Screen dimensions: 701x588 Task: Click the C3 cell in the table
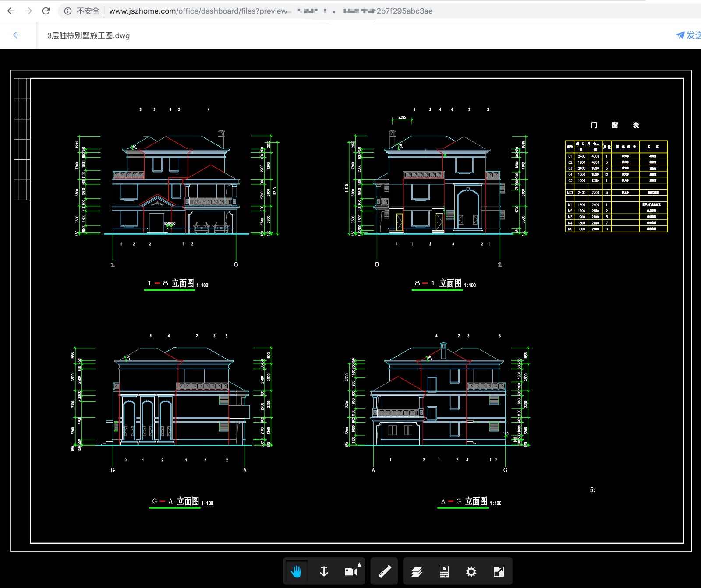(x=570, y=169)
